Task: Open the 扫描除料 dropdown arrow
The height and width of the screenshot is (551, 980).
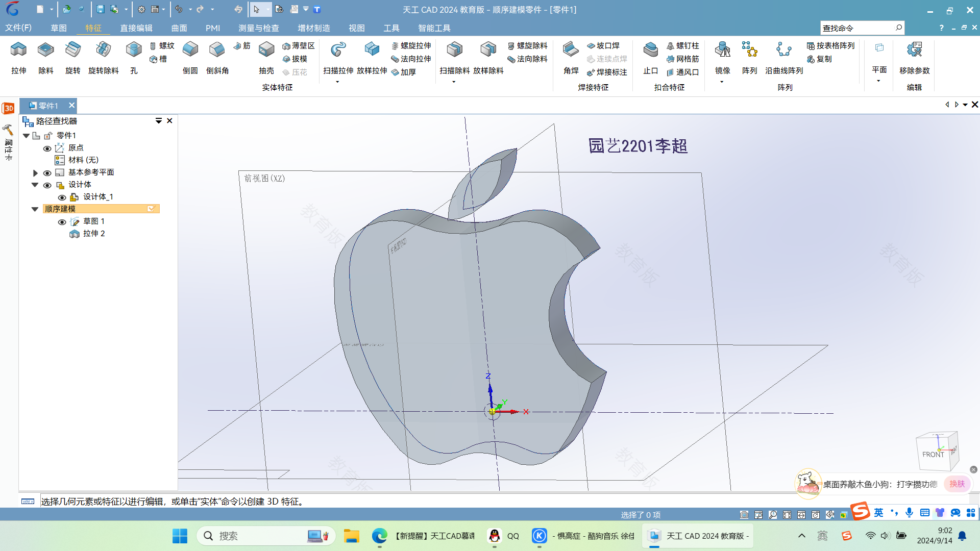Action: [x=454, y=82]
